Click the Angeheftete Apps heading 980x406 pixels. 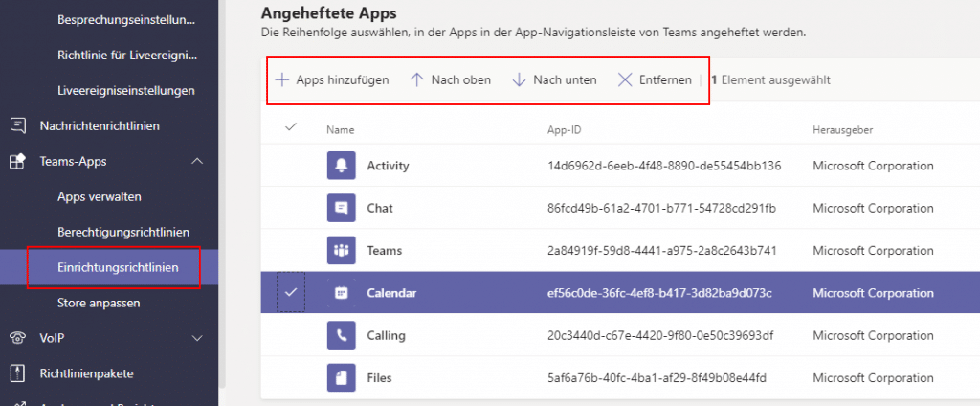[x=329, y=11]
